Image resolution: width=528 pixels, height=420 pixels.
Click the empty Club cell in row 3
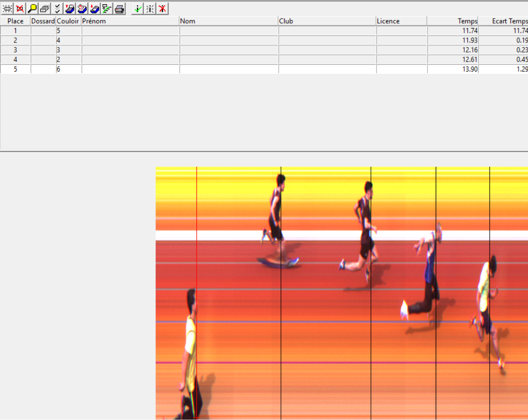click(327, 50)
